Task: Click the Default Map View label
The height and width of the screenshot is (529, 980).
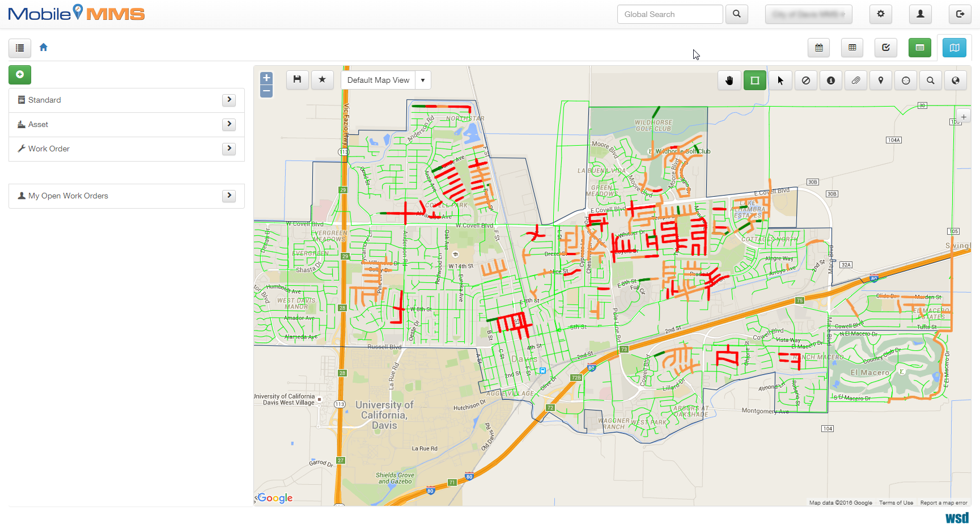Action: pos(378,80)
